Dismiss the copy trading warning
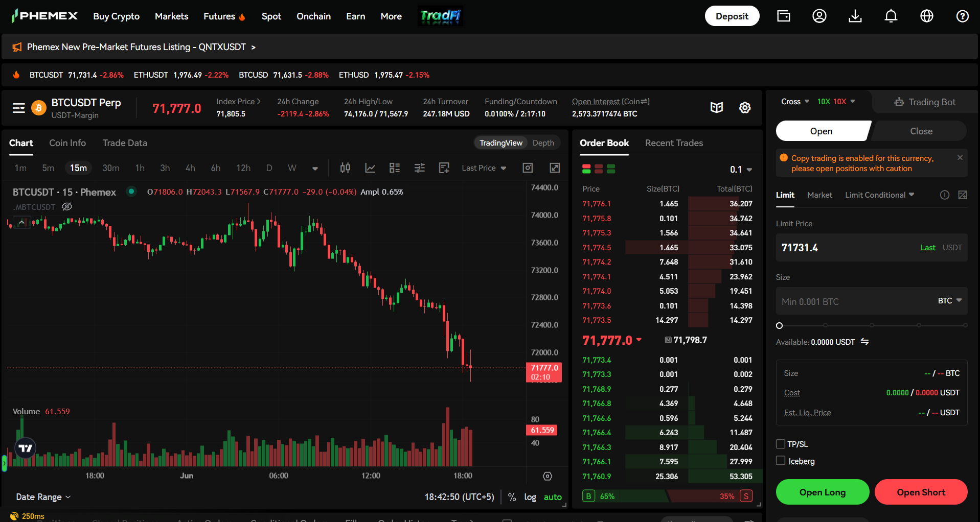 click(x=960, y=158)
